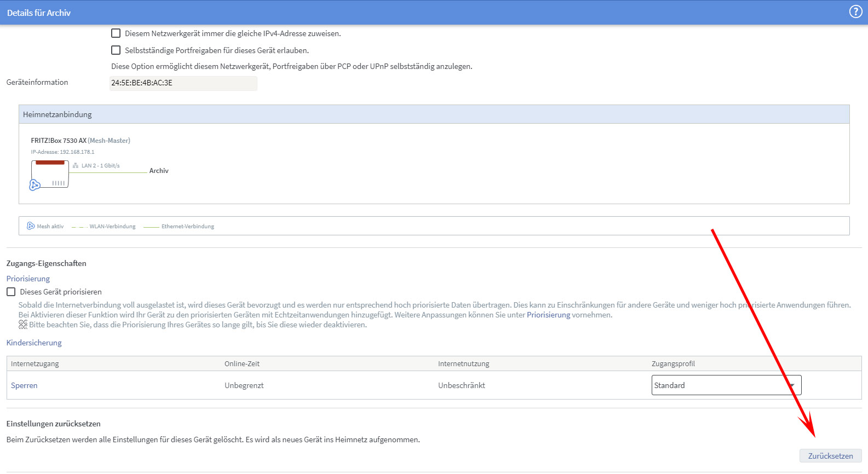Click the 'Details für Archiv' title

click(39, 13)
